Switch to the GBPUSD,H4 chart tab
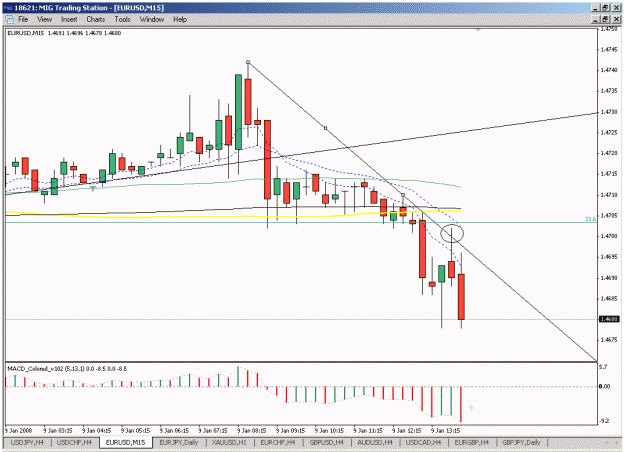Screen dimensions: 625x452 tap(326, 442)
